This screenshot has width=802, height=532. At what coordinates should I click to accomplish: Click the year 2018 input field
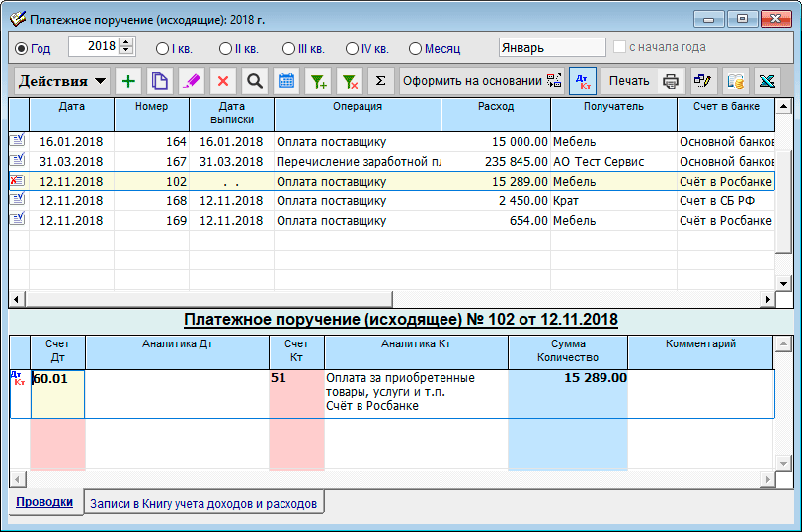coord(94,46)
